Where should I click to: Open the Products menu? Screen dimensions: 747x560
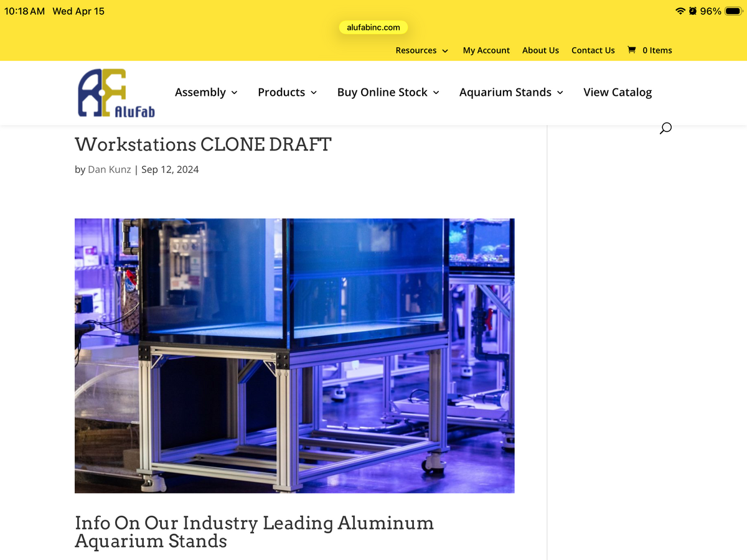coord(281,92)
